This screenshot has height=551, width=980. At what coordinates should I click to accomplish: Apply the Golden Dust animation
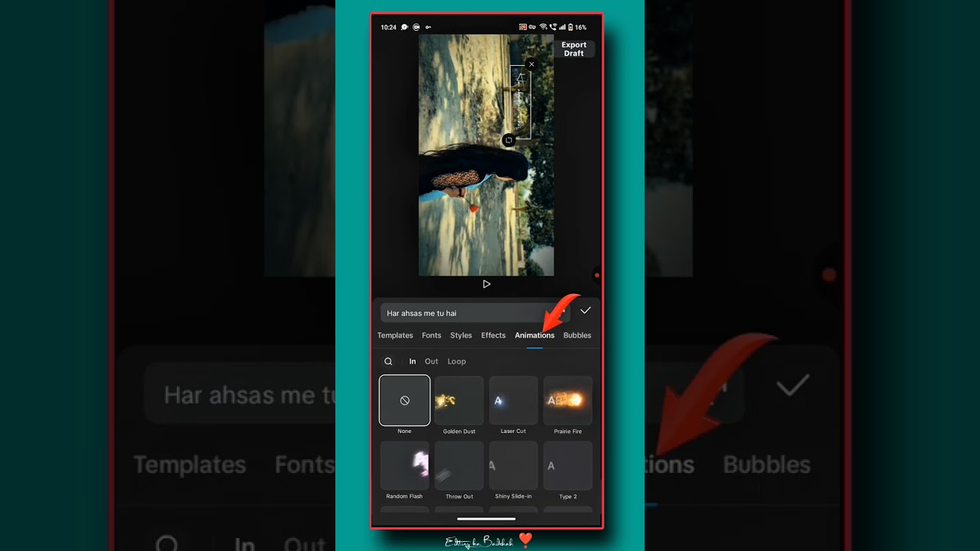click(459, 400)
